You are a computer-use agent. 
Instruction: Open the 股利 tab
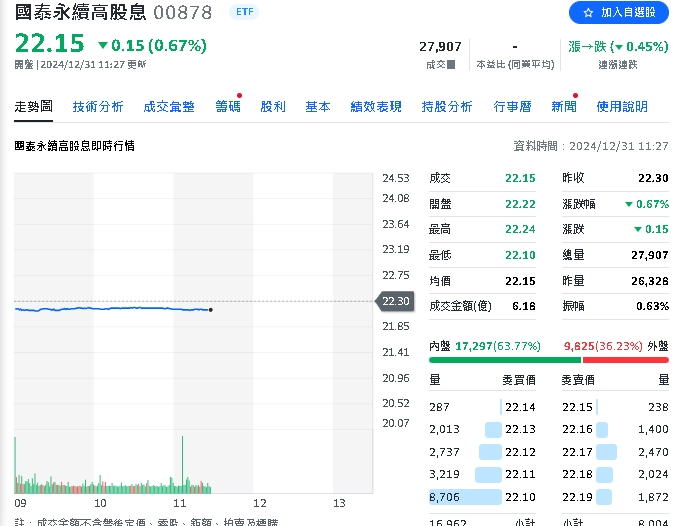273,107
